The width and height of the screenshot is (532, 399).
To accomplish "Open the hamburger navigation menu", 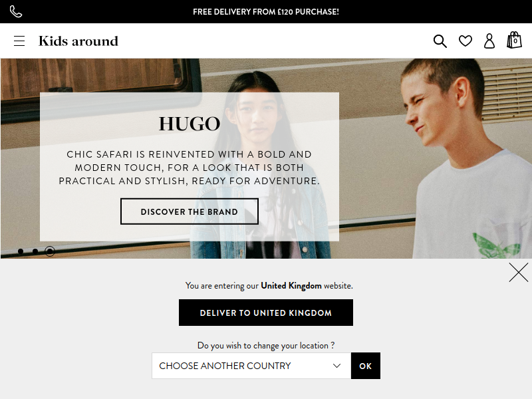I will point(19,41).
